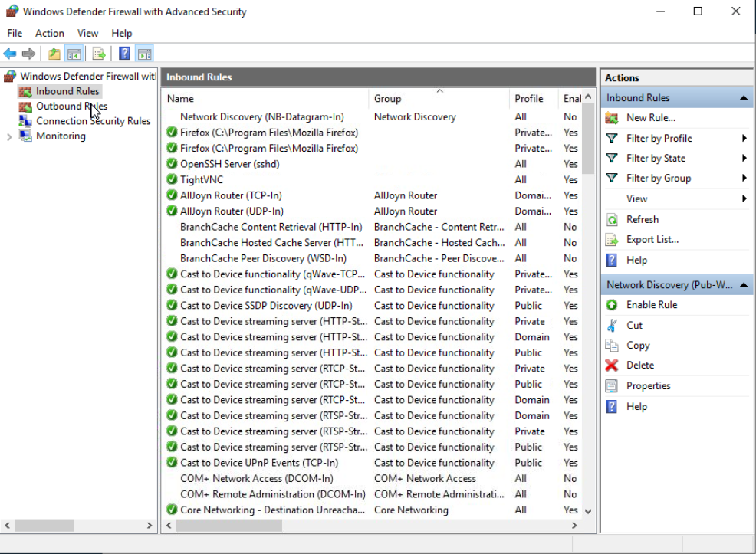756x554 pixels.
Task: Click the Export List toolbar icon
Action: pos(99,54)
